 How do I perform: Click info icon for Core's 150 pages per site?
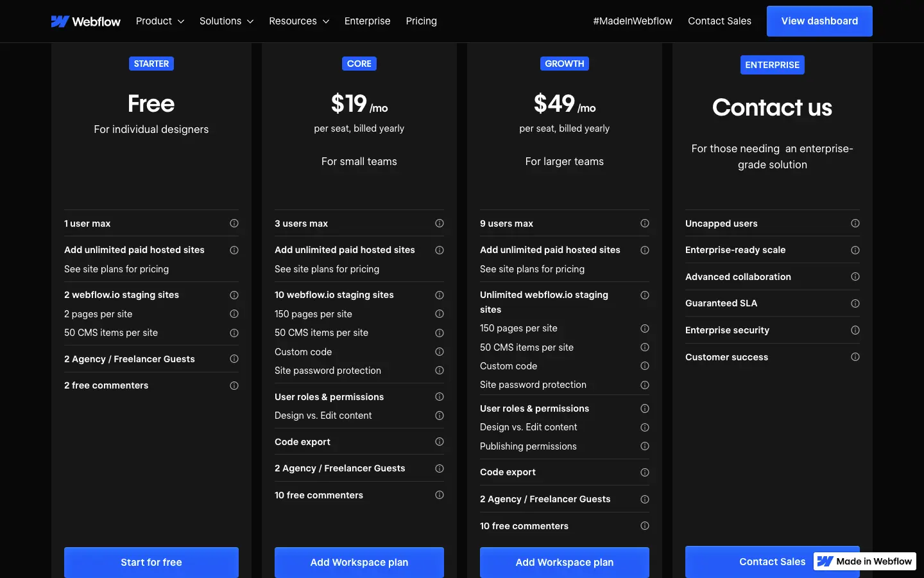click(440, 314)
